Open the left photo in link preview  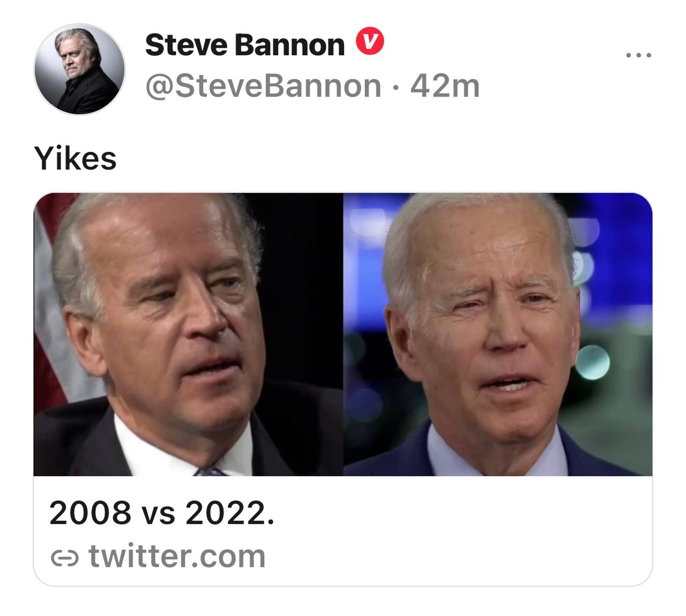(x=188, y=334)
